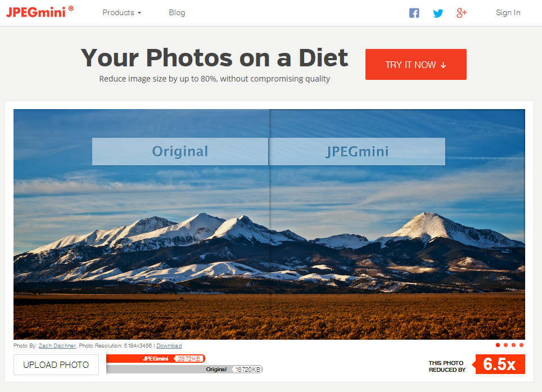Image resolution: width=542 pixels, height=392 pixels.
Task: Click Sign In
Action: pos(508,13)
